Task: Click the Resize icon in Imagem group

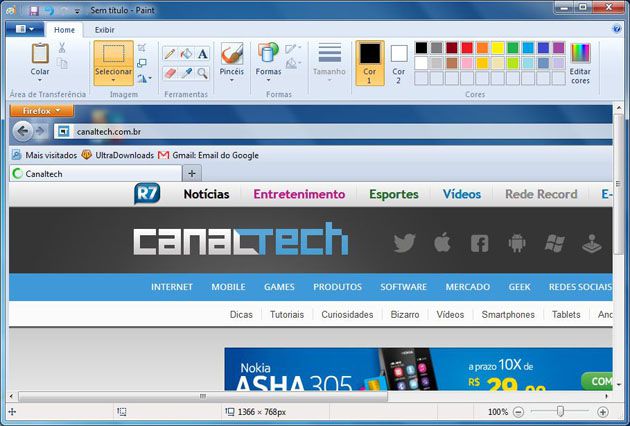Action: click(141, 63)
